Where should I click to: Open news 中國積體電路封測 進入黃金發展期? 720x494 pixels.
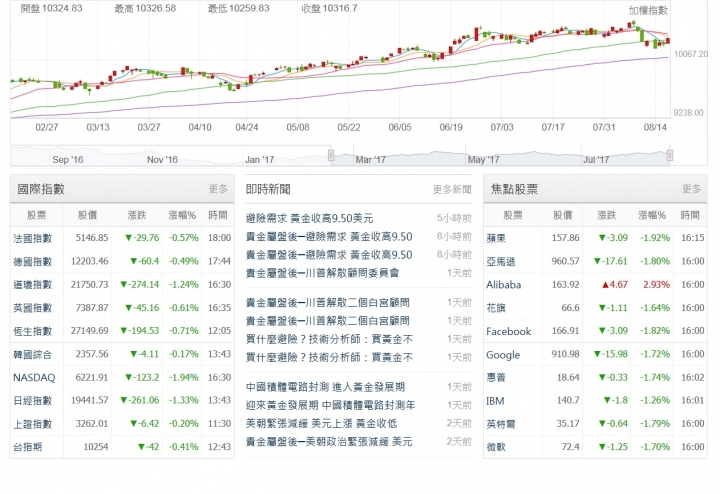pyautogui.click(x=325, y=387)
